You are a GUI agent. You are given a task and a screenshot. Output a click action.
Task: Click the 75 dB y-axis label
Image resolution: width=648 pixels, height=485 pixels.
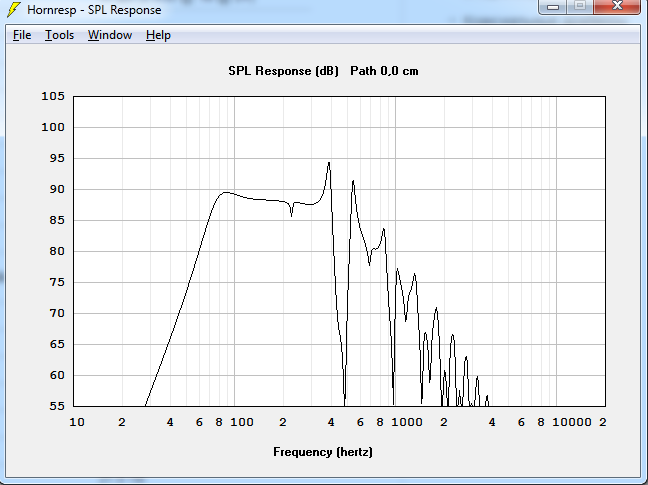pyautogui.click(x=57, y=282)
